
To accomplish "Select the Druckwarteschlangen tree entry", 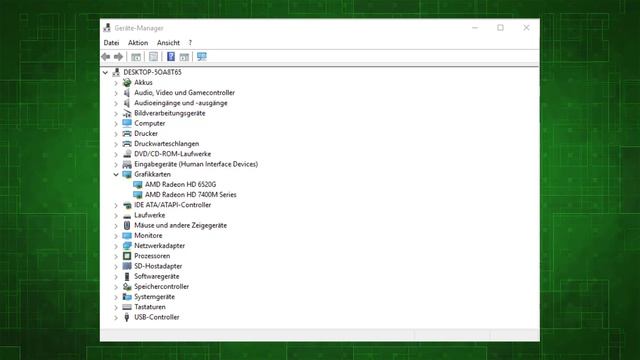I will [x=167, y=144].
